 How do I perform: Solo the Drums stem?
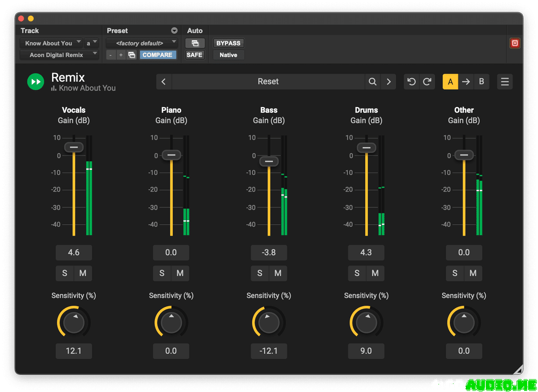357,273
